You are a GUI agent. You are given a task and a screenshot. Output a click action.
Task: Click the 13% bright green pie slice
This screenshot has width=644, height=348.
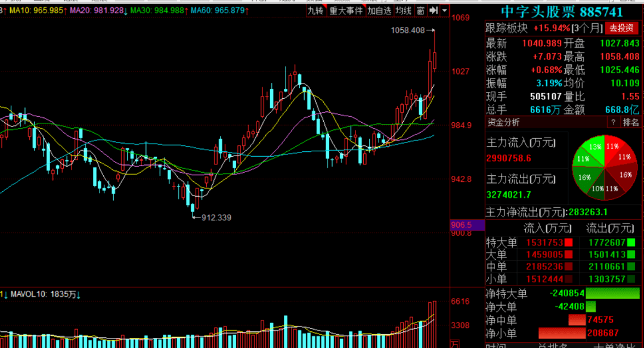click(x=595, y=147)
